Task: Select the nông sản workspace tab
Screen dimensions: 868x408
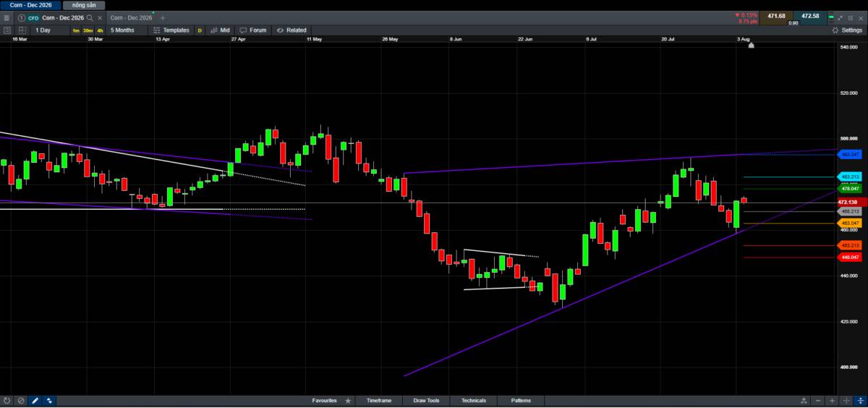Action: (84, 5)
